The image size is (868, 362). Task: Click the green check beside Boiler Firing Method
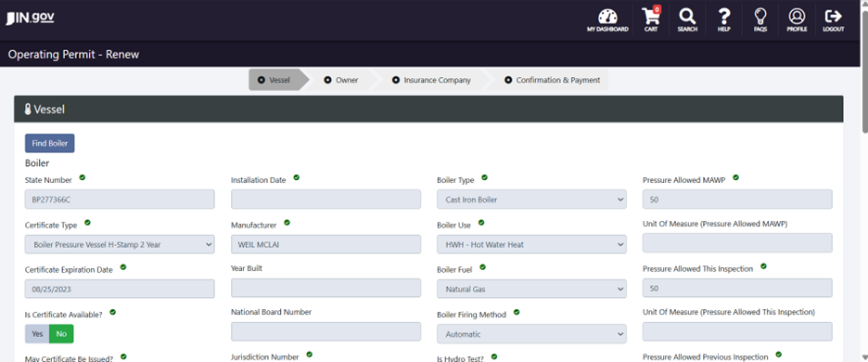517,312
